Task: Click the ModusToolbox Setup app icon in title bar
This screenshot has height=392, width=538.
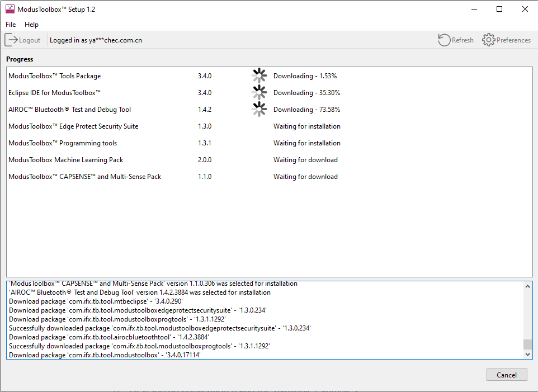Action: pyautogui.click(x=10, y=10)
